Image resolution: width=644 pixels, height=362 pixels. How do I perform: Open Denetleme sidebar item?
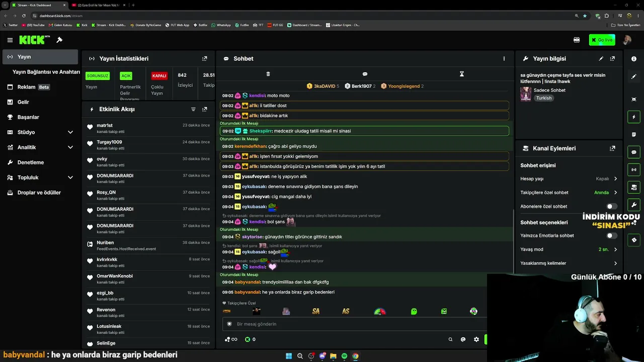[40, 162]
